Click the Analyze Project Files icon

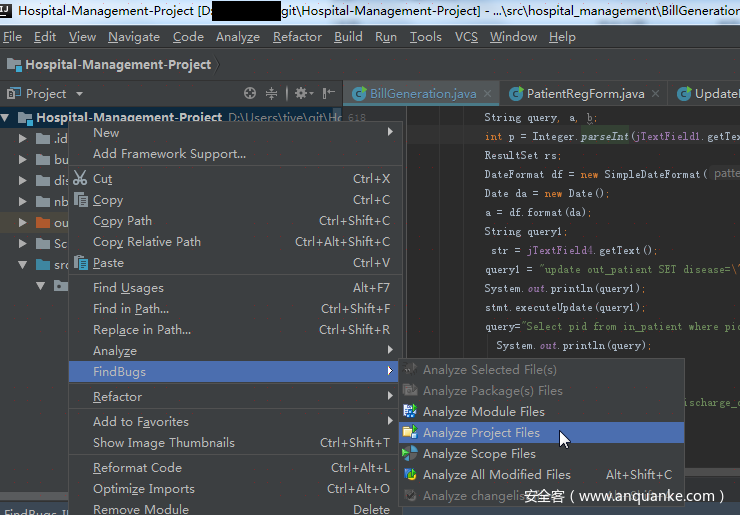pos(410,432)
